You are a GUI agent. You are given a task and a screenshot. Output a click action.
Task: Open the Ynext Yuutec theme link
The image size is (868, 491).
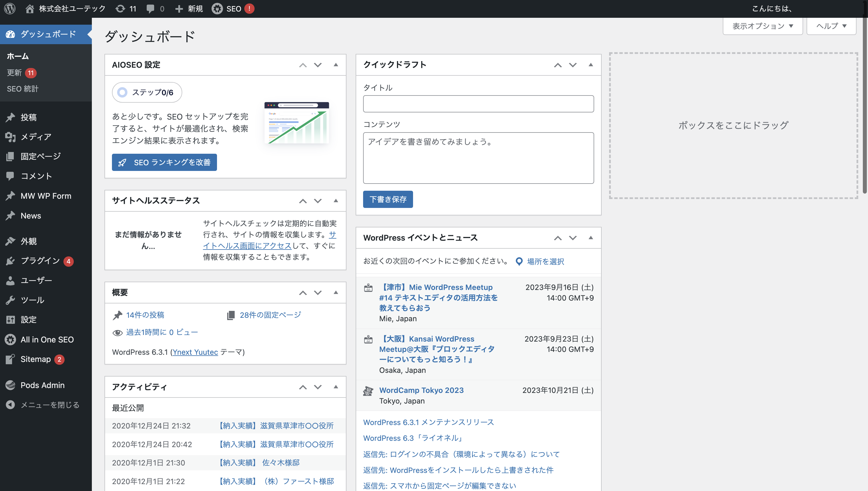pyautogui.click(x=195, y=352)
